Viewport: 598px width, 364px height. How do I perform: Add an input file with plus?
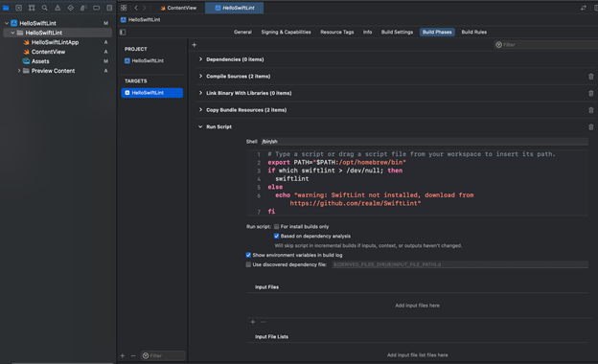pos(252,322)
